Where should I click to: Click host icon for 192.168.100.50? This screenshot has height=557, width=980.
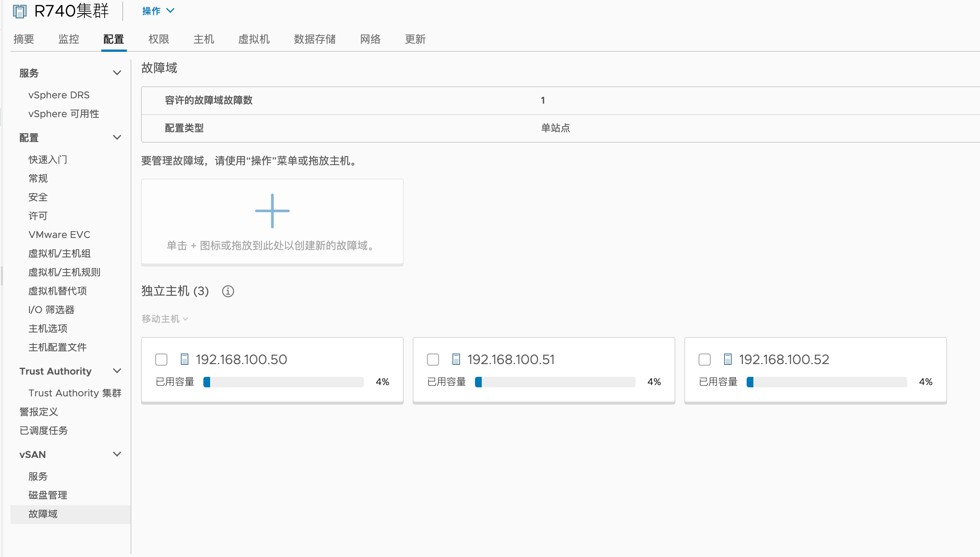click(x=184, y=359)
